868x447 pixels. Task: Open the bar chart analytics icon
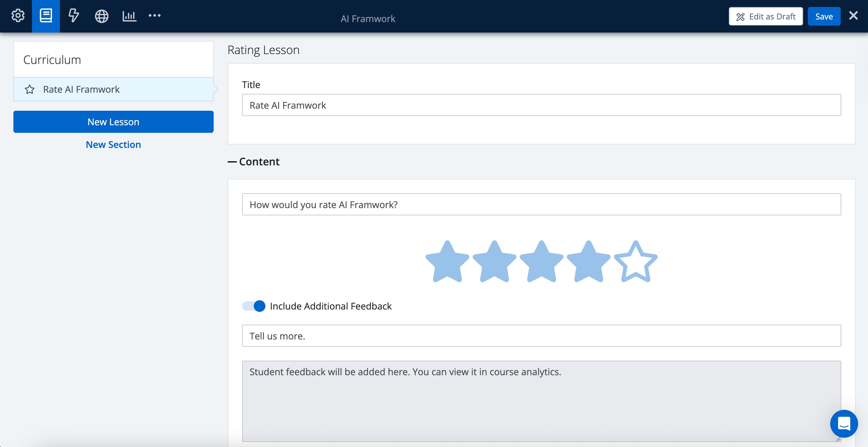point(129,16)
